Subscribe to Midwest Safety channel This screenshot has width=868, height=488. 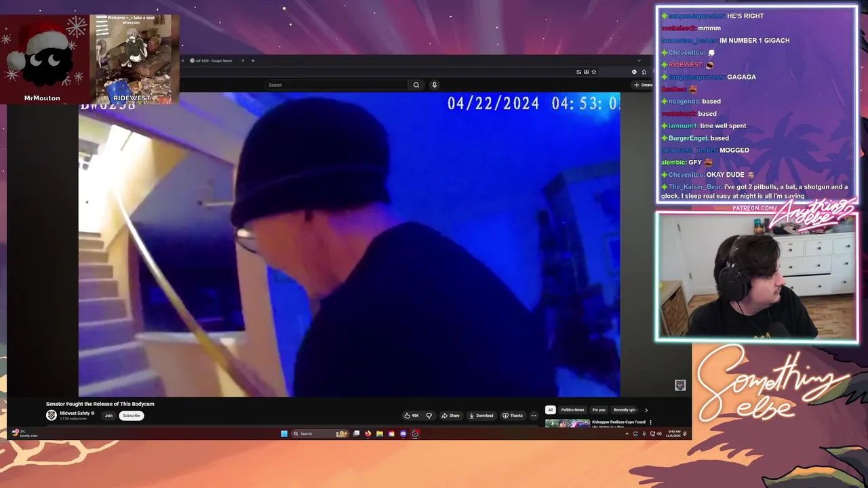(132, 415)
